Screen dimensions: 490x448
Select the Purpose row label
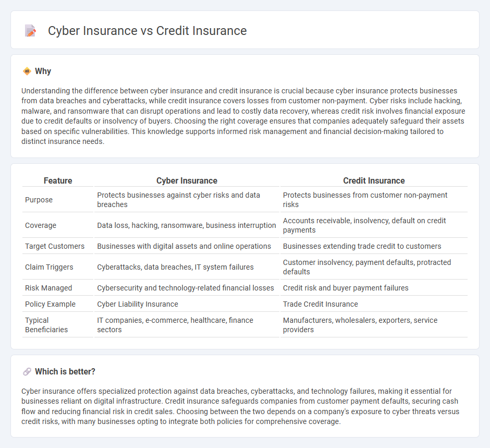click(39, 200)
